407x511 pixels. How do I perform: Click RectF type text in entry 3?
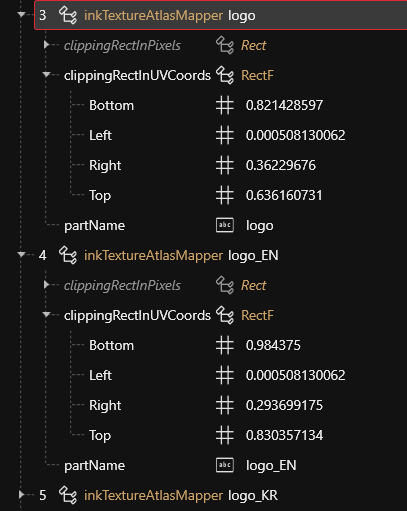coord(257,75)
